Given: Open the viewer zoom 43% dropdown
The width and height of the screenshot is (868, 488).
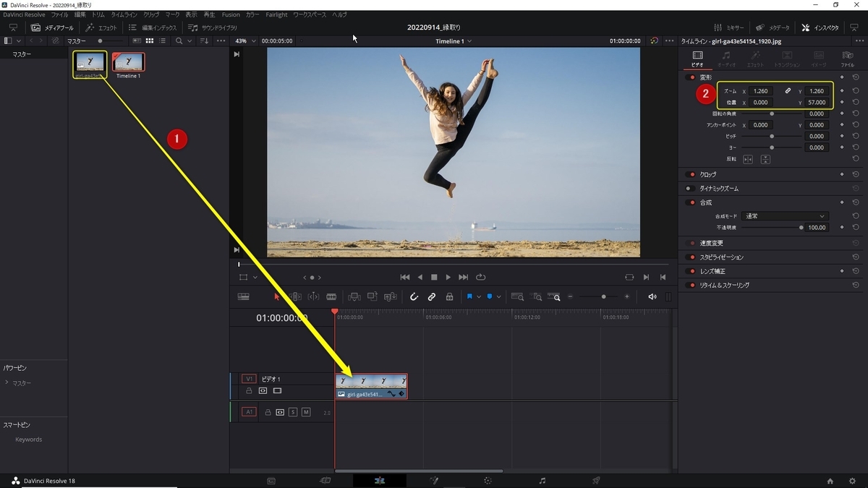Looking at the screenshot, I should click(245, 41).
